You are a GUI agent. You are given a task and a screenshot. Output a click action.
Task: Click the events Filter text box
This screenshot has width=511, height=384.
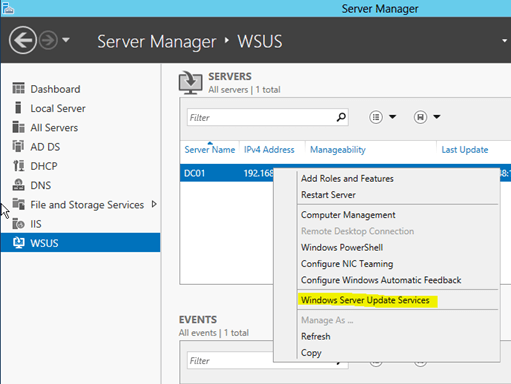pyautogui.click(x=230, y=360)
